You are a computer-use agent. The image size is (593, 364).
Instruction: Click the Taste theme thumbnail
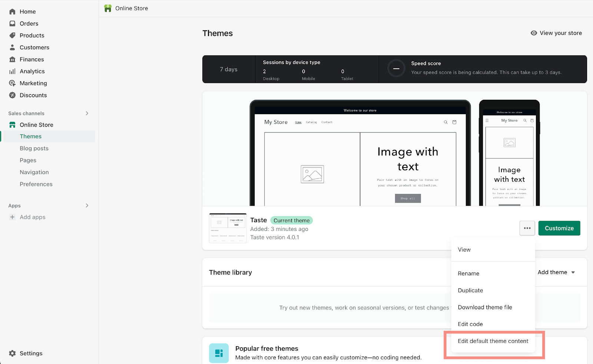click(x=228, y=228)
